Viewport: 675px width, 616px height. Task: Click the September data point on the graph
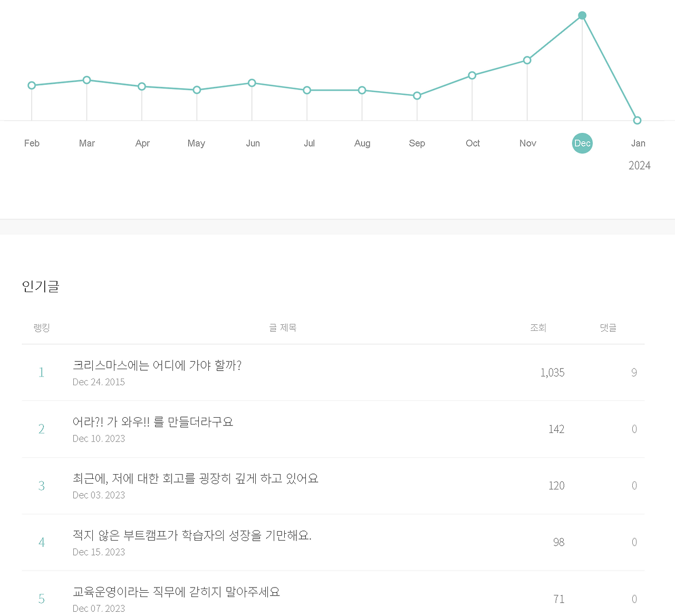pyautogui.click(x=417, y=95)
